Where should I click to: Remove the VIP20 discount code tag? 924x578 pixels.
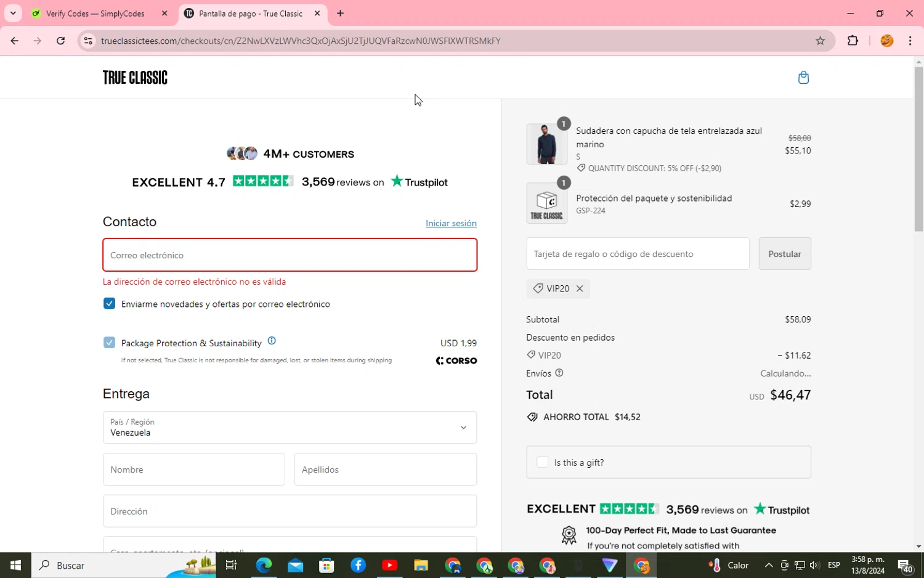click(x=580, y=288)
